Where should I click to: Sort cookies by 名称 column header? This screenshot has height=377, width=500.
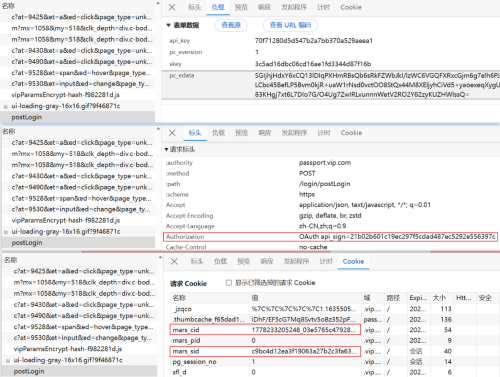pyautogui.click(x=210, y=298)
